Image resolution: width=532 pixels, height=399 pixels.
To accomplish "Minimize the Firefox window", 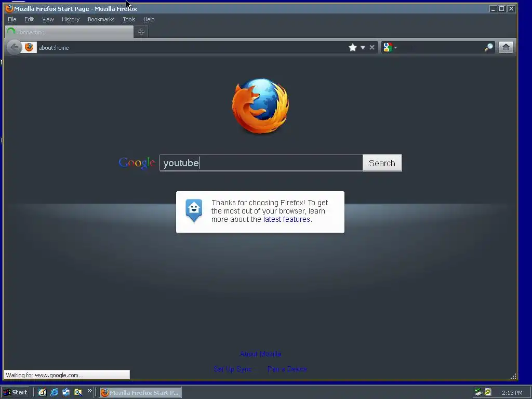I will [493, 9].
